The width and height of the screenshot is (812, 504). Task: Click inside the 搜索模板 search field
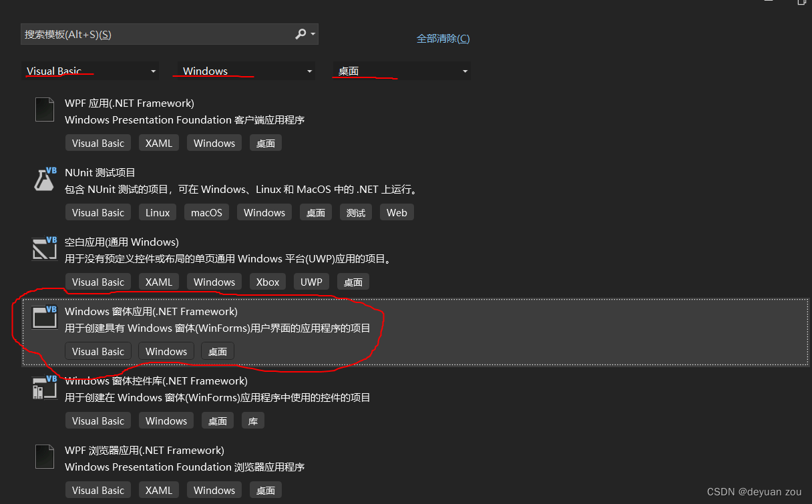(x=134, y=33)
